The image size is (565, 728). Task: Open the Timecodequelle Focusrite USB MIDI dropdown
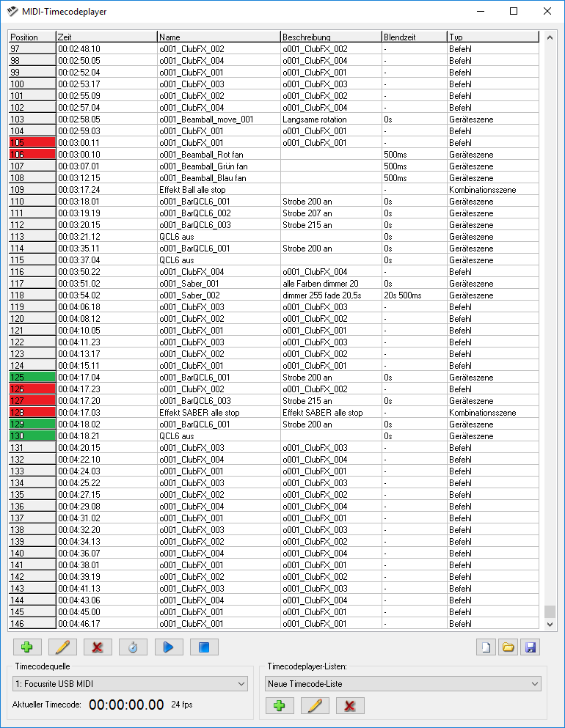(x=130, y=683)
